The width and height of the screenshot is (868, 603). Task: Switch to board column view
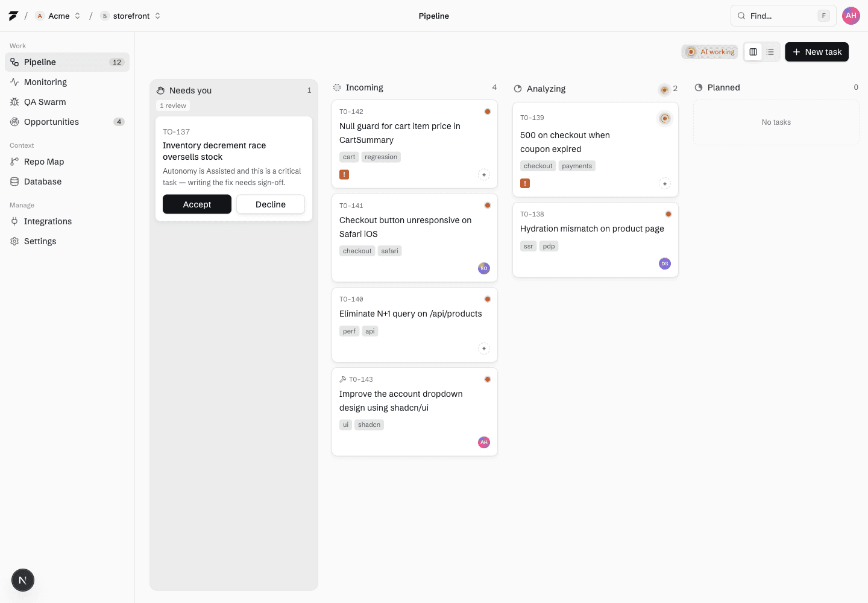(753, 52)
